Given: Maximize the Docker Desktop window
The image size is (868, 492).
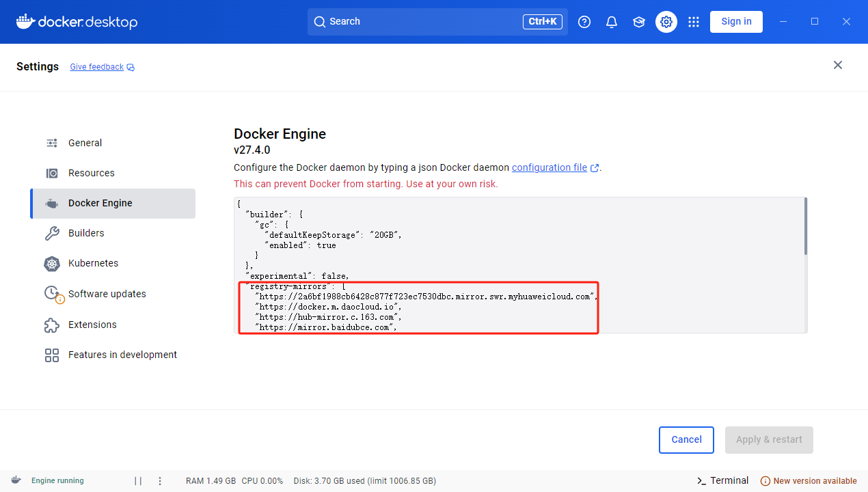Looking at the screenshot, I should tap(815, 22).
